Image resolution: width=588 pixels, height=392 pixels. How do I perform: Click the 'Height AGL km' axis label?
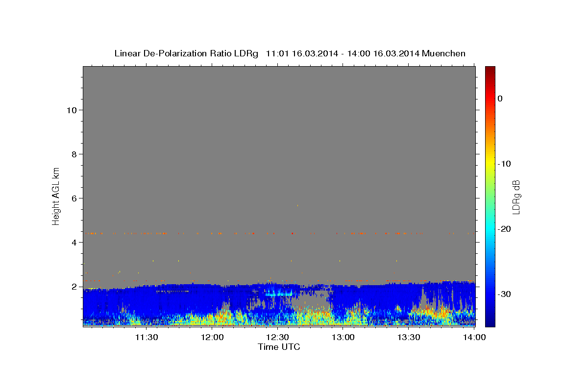(x=56, y=196)
